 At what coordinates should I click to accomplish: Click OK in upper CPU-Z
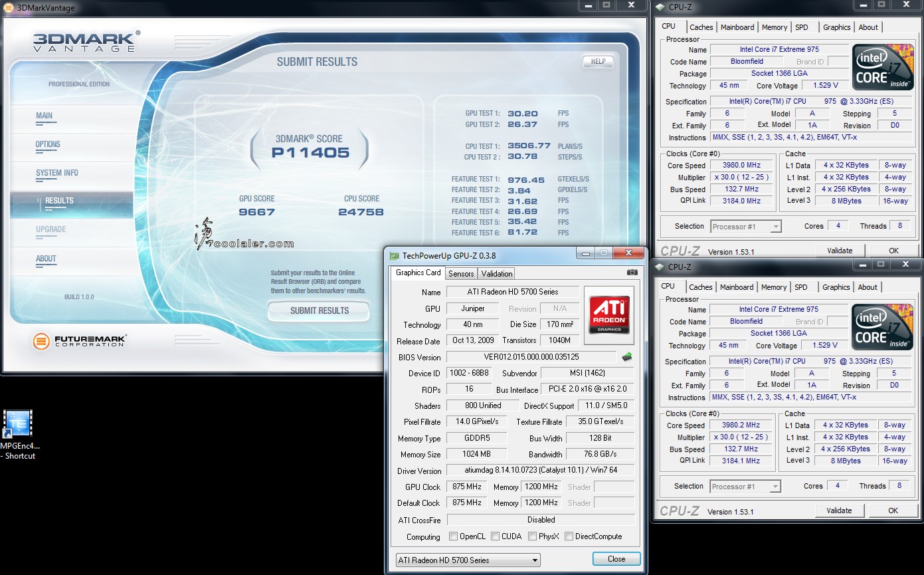(893, 251)
